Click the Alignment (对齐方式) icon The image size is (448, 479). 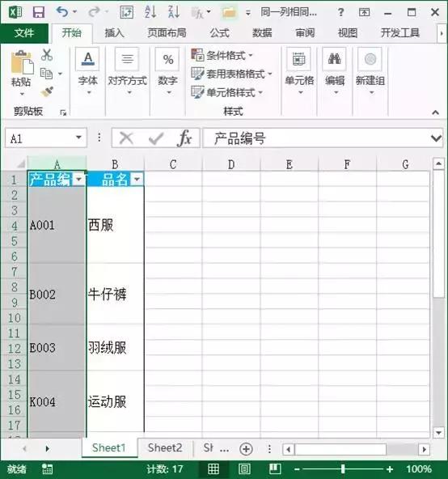[x=127, y=59]
